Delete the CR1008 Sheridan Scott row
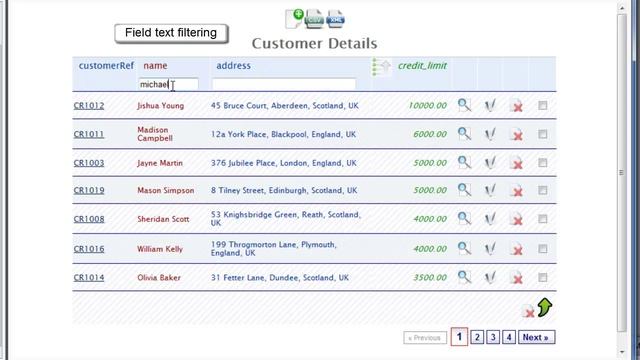Viewport: 640px width, 360px height. pos(516,219)
